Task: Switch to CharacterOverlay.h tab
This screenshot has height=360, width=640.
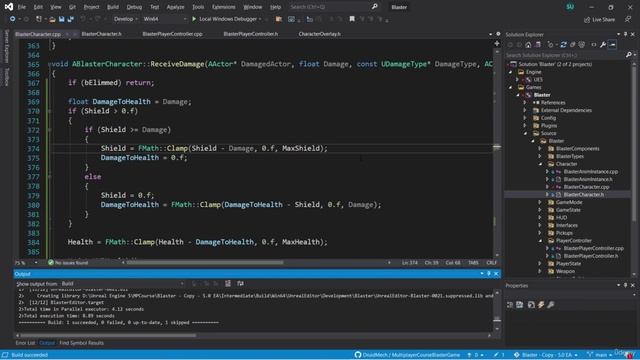Action: coord(320,34)
